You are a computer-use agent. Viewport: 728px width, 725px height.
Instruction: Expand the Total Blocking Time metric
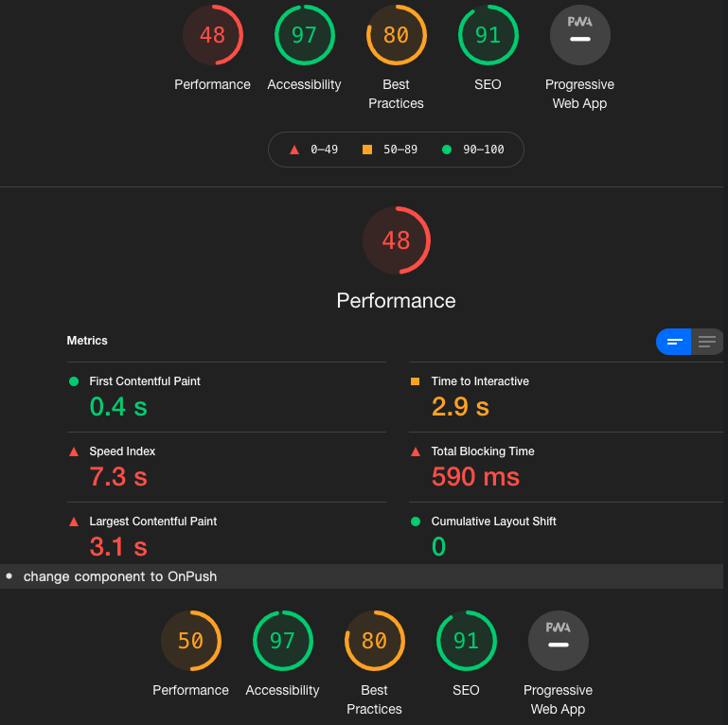(566, 468)
